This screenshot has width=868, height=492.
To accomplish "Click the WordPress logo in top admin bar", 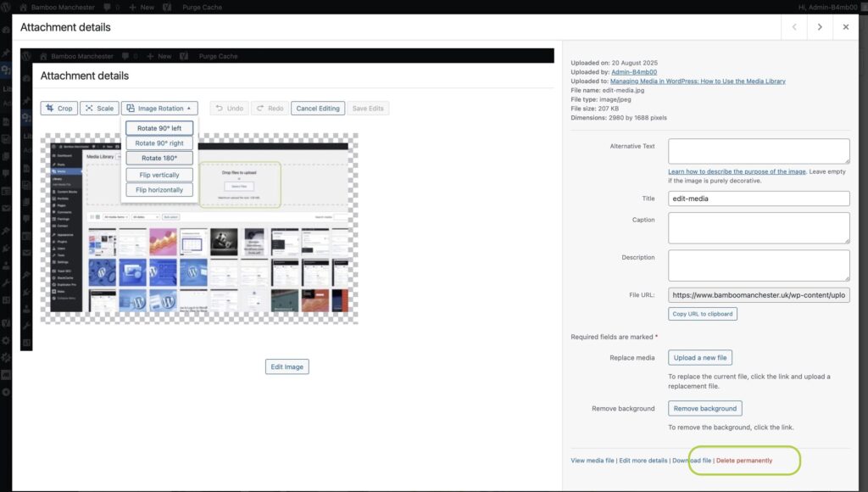I will pyautogui.click(x=6, y=7).
